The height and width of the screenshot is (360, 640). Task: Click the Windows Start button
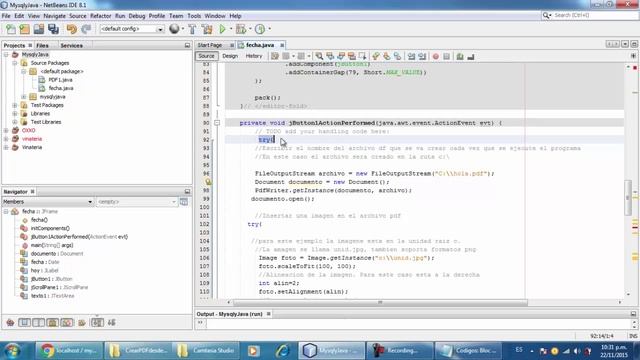tap(13, 351)
